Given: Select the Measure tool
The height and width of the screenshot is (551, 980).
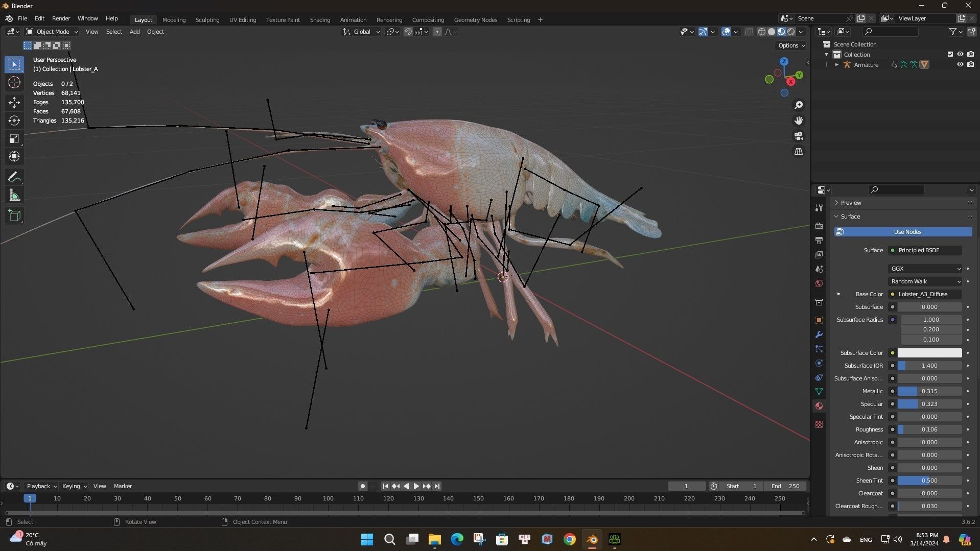Looking at the screenshot, I should pos(14,195).
